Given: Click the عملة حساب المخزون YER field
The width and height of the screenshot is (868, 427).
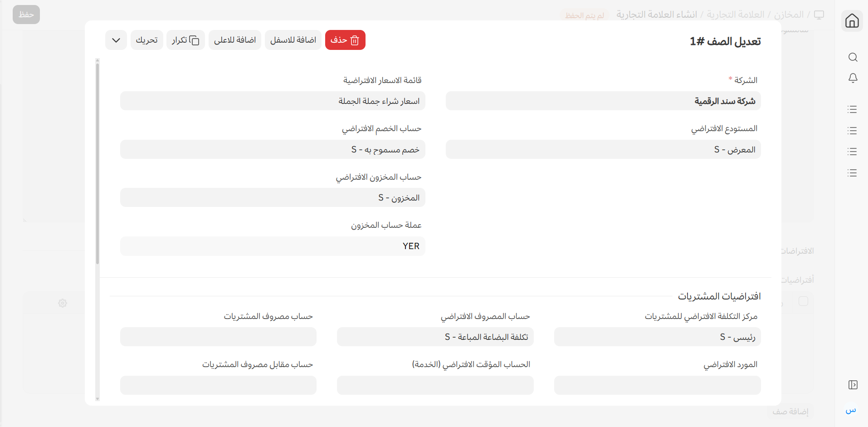Looking at the screenshot, I should (273, 246).
